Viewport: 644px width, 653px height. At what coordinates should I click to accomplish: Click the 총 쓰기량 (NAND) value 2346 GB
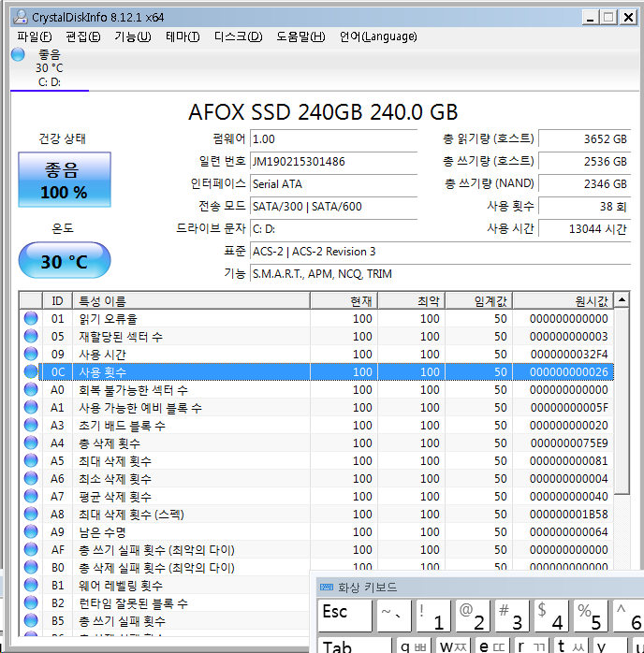point(584,183)
